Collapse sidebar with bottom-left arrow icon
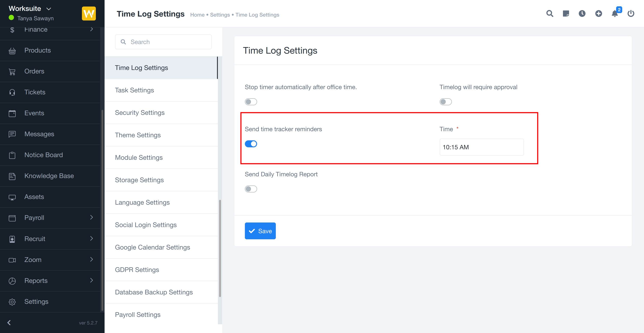This screenshot has height=333, width=644. click(9, 323)
